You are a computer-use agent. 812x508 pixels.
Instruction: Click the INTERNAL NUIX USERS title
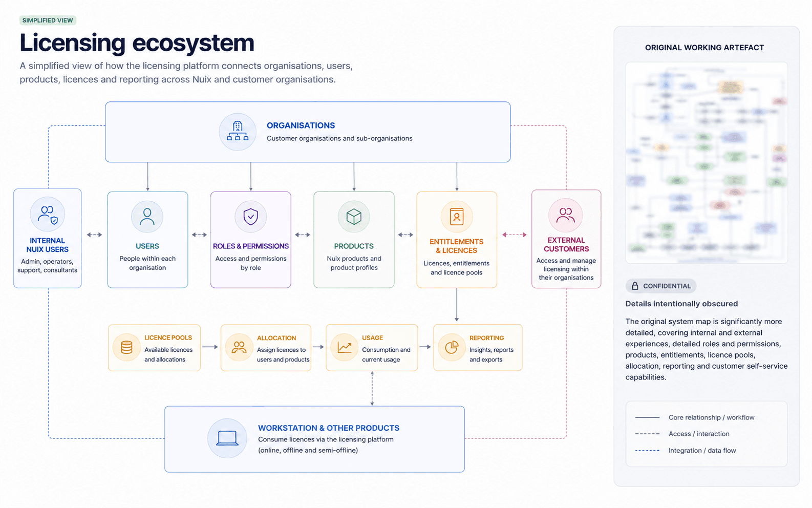(x=47, y=245)
